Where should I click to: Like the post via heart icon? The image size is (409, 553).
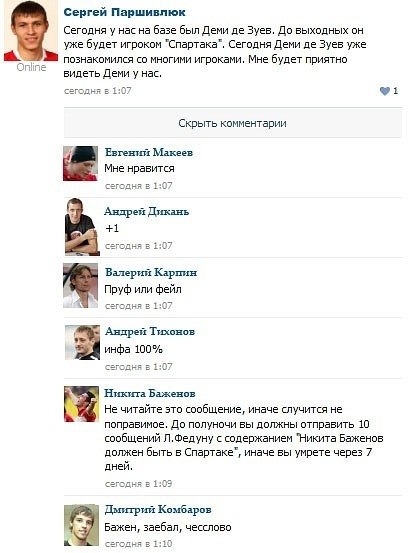[385, 91]
